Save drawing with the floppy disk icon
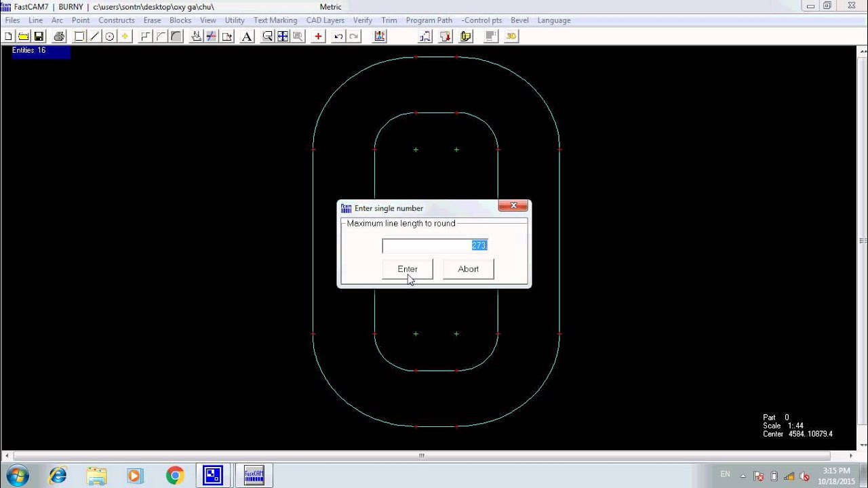Viewport: 868px width, 488px height. tap(39, 37)
